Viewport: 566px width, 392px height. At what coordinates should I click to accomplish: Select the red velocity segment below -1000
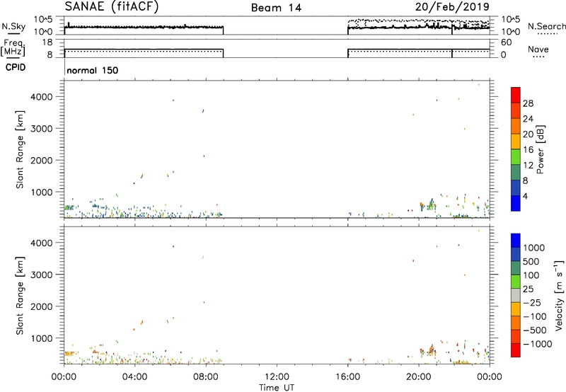click(516, 350)
